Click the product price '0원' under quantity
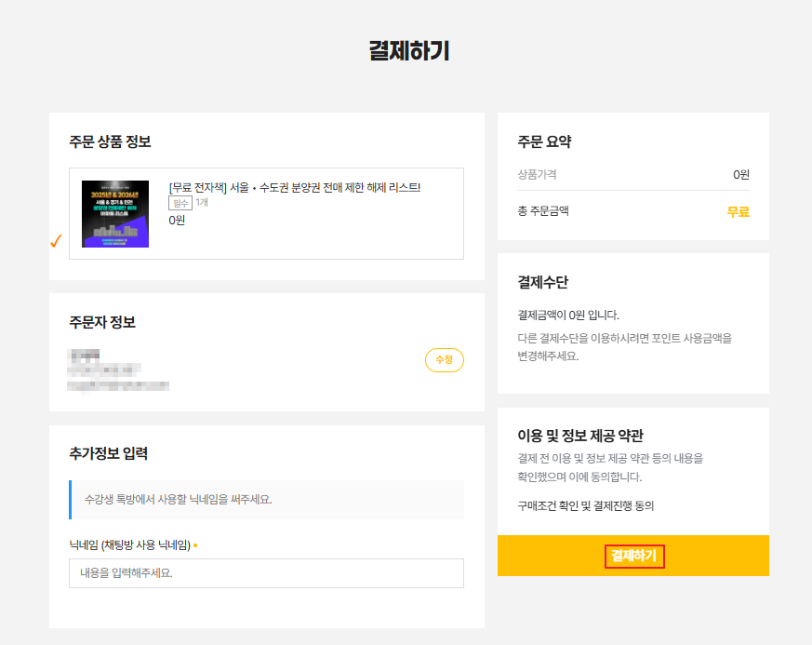 pos(177,221)
